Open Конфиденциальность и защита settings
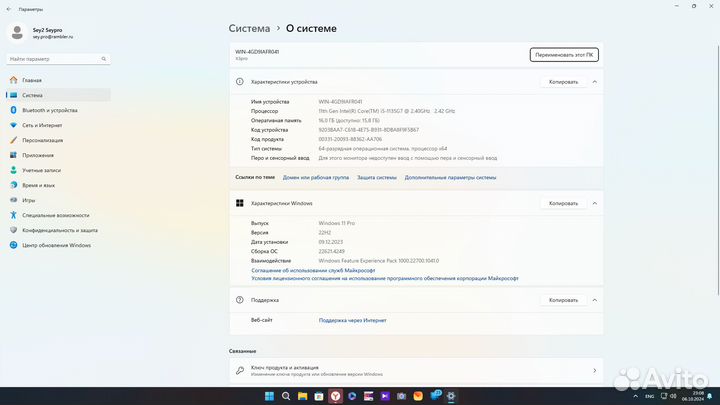Viewport: 720px width, 405px height. pyautogui.click(x=58, y=230)
